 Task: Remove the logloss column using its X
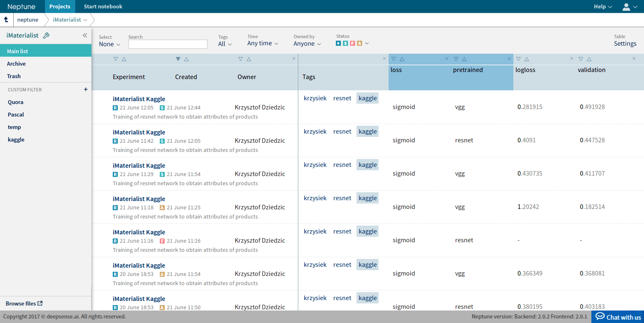572,59
